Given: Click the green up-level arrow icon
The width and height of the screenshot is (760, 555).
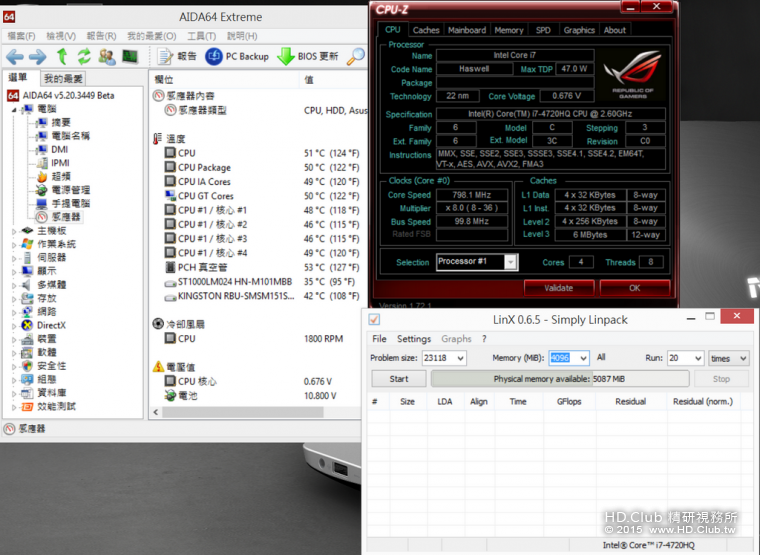Looking at the screenshot, I should (62, 56).
